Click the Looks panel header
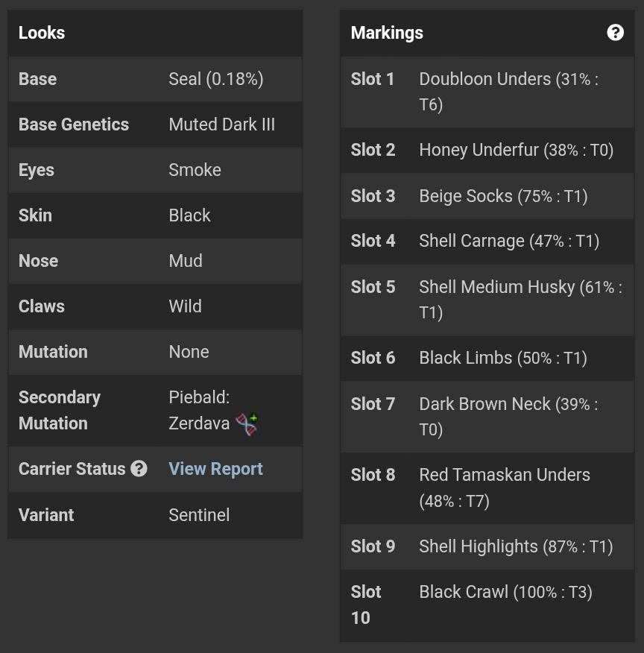 click(x=155, y=33)
